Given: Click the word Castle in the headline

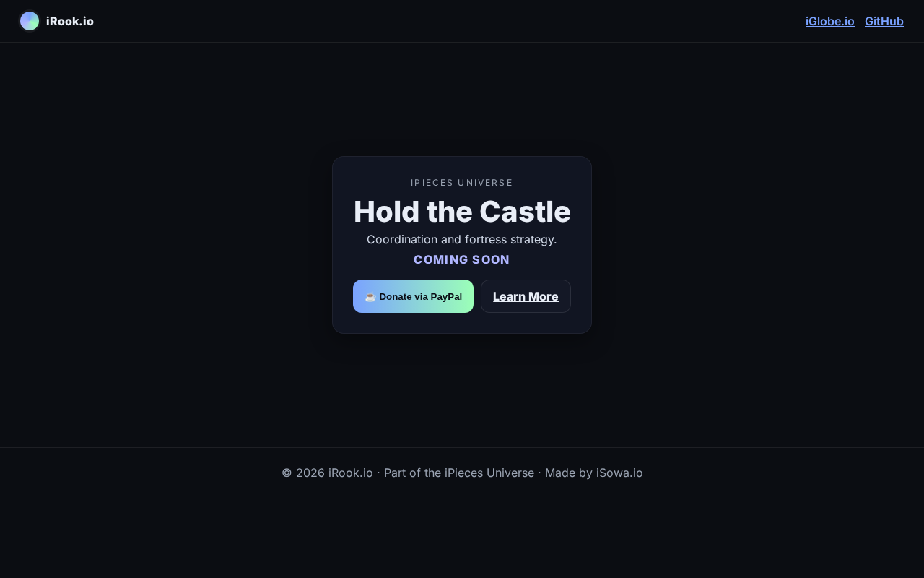Looking at the screenshot, I should coord(525,212).
